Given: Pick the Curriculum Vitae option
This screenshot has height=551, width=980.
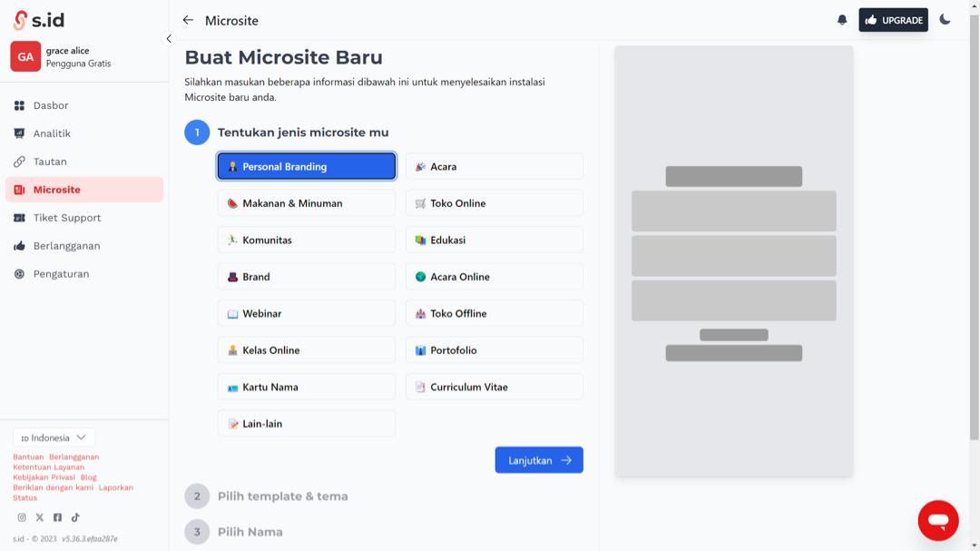Looking at the screenshot, I should [x=494, y=387].
